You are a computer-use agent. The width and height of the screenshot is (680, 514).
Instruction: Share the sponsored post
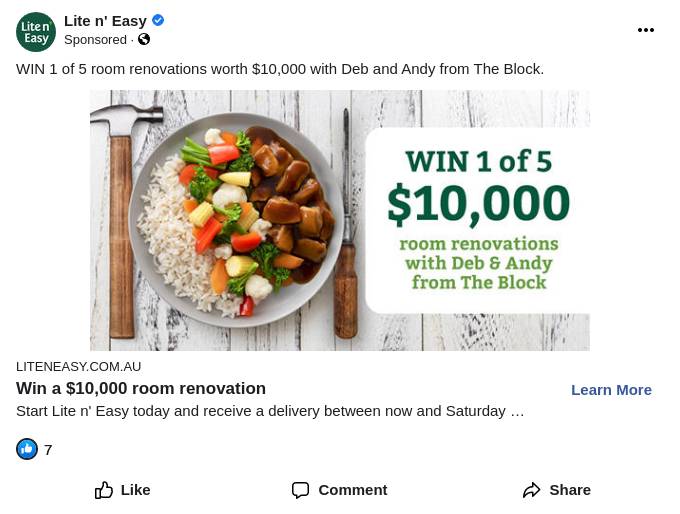click(556, 490)
